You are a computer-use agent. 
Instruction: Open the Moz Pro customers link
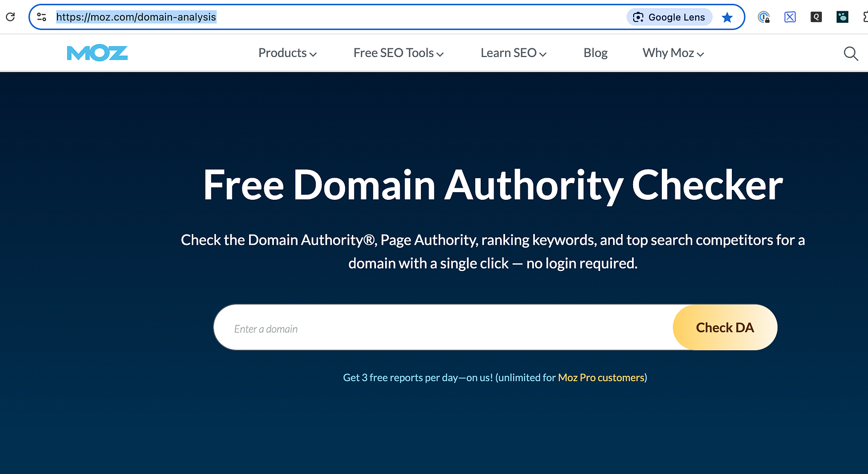(601, 377)
